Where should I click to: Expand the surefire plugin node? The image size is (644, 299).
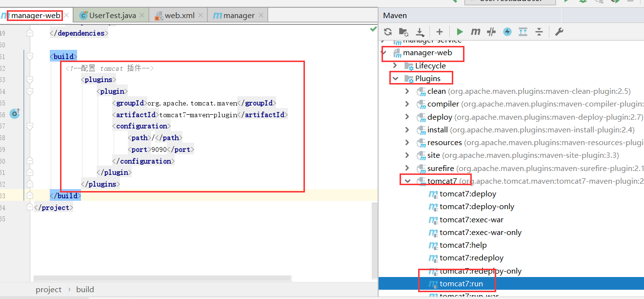pos(407,168)
